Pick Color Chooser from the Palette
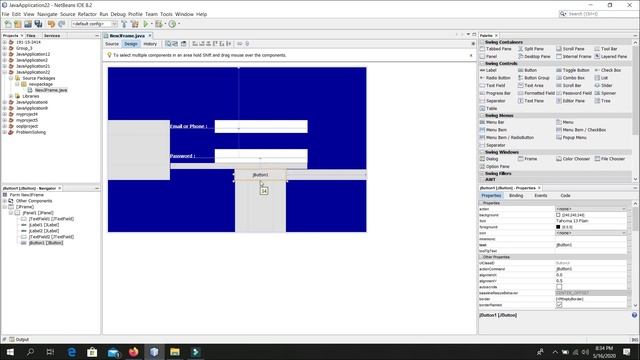 coord(573,158)
